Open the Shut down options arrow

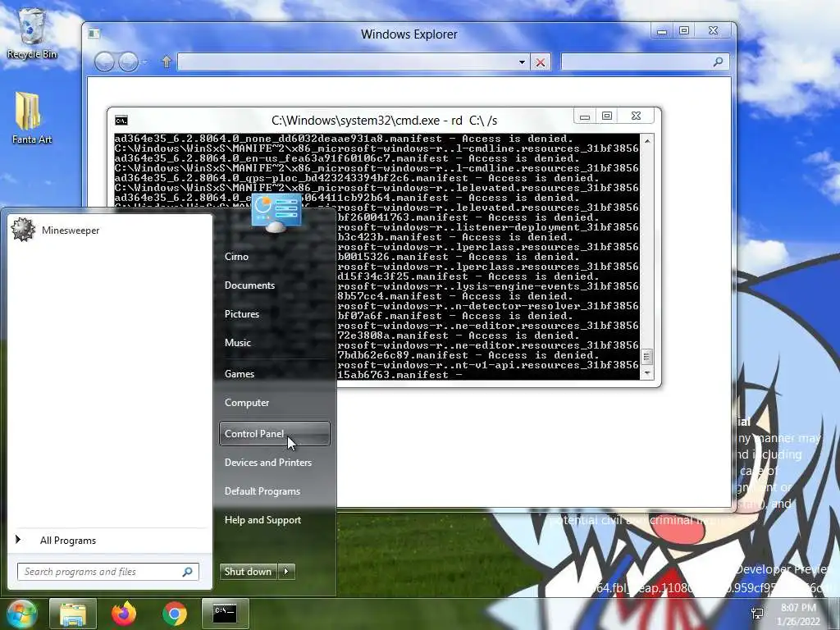[x=286, y=572]
